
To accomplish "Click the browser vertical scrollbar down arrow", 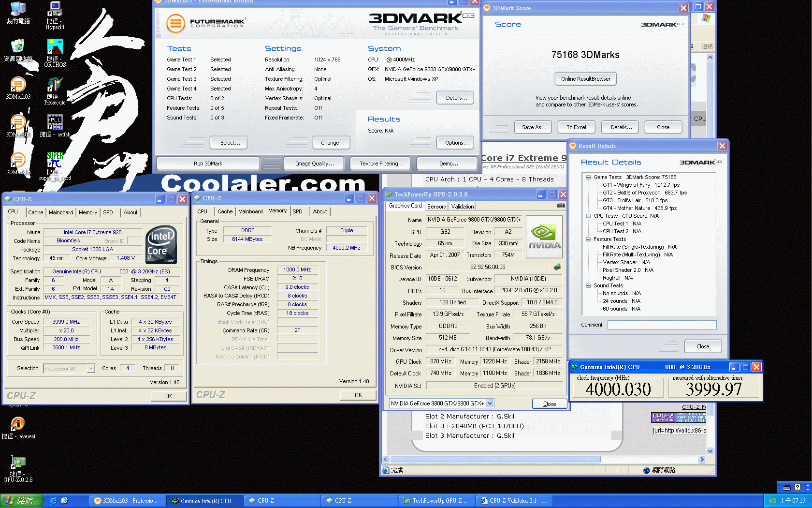I will pyautogui.click(x=710, y=451).
